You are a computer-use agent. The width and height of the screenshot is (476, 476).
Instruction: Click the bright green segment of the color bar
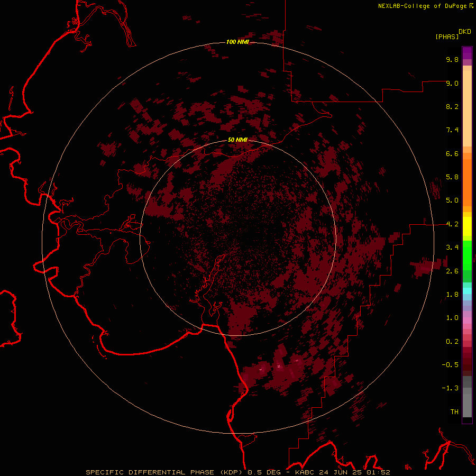pos(467,255)
